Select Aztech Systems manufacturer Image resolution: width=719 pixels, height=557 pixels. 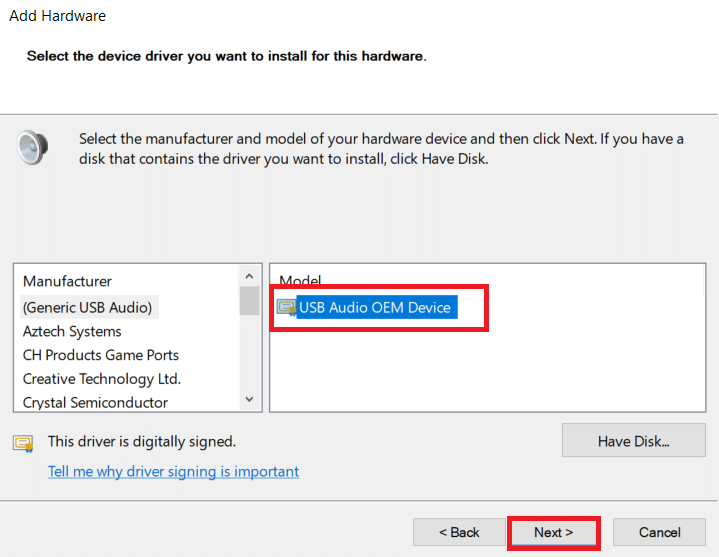72,331
